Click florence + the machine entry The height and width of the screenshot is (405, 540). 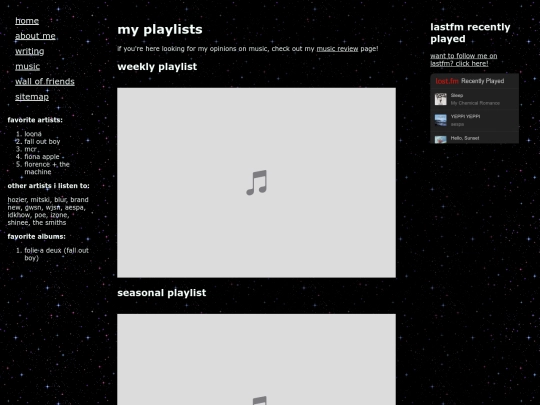47,168
